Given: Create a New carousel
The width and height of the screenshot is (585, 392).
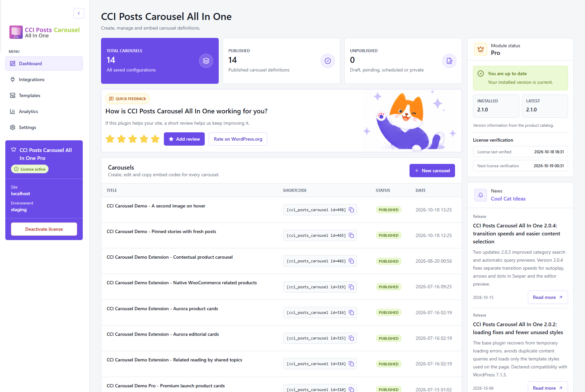Looking at the screenshot, I should coord(432,171).
